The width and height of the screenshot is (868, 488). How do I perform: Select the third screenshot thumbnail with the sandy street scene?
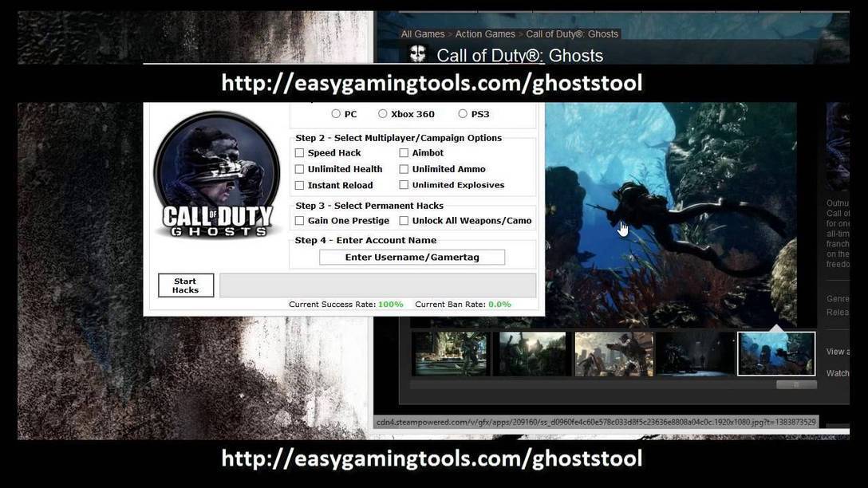point(614,354)
